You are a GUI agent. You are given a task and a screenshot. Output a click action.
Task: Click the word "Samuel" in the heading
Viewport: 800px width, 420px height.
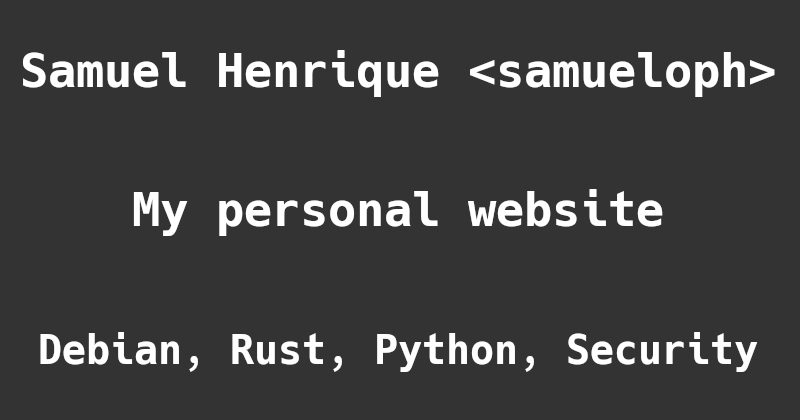tap(104, 71)
